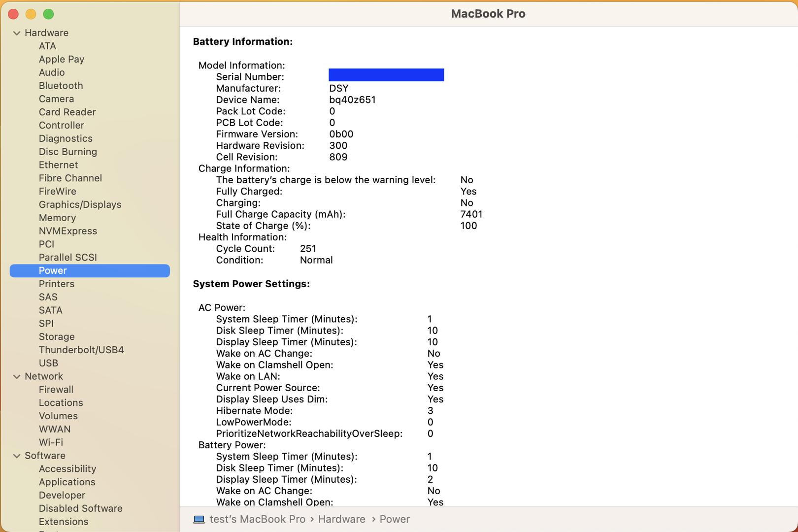Screen dimensions: 798x532
Task: Select Disabled Software in sidebar
Action: pos(80,508)
